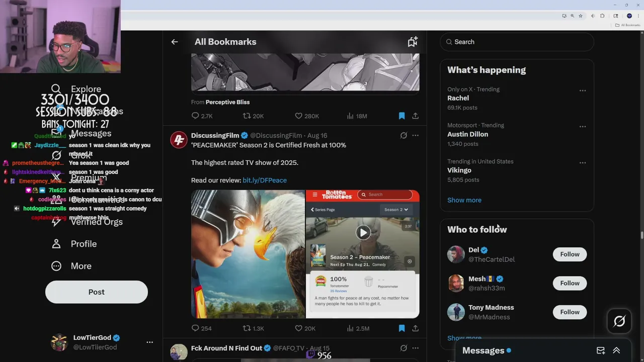
Task: Open DiscussingFilm profile avatar
Action: [179, 140]
